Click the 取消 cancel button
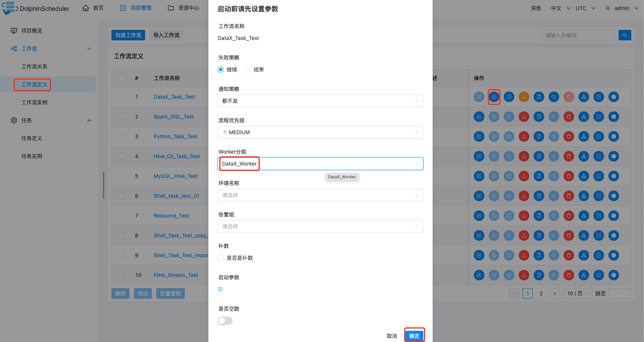Viewport: 644px width, 342px height. pyautogui.click(x=392, y=336)
